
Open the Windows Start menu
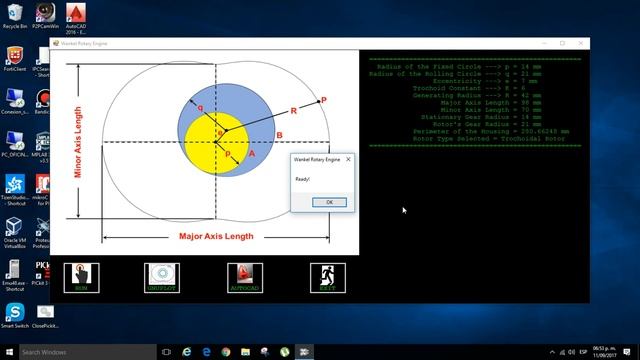pos(9,352)
